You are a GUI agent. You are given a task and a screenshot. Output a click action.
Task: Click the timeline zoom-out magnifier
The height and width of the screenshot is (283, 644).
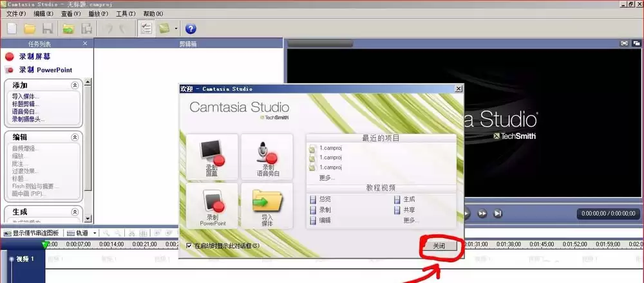118,233
